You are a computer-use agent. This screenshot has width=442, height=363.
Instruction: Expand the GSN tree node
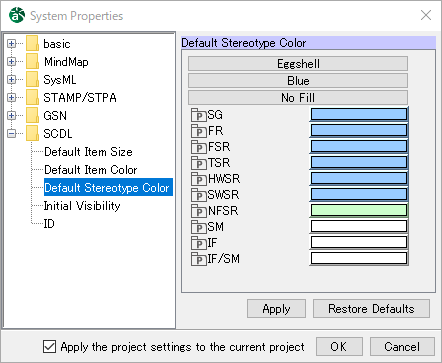point(11,116)
